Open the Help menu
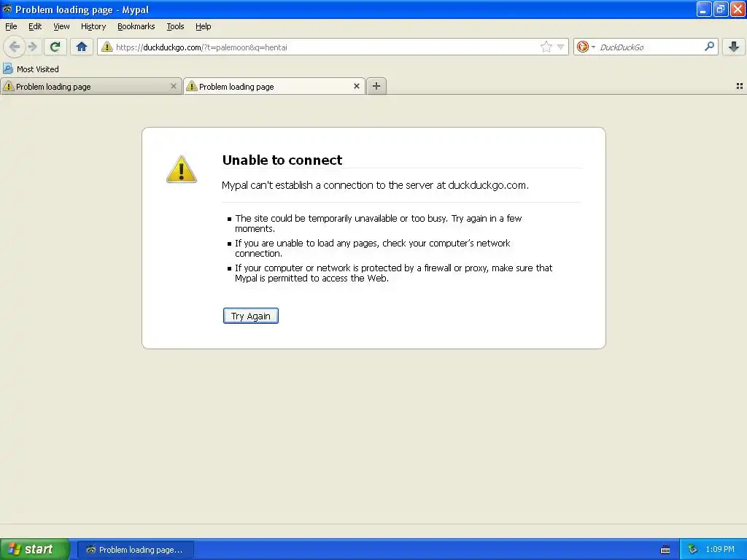 [204, 26]
